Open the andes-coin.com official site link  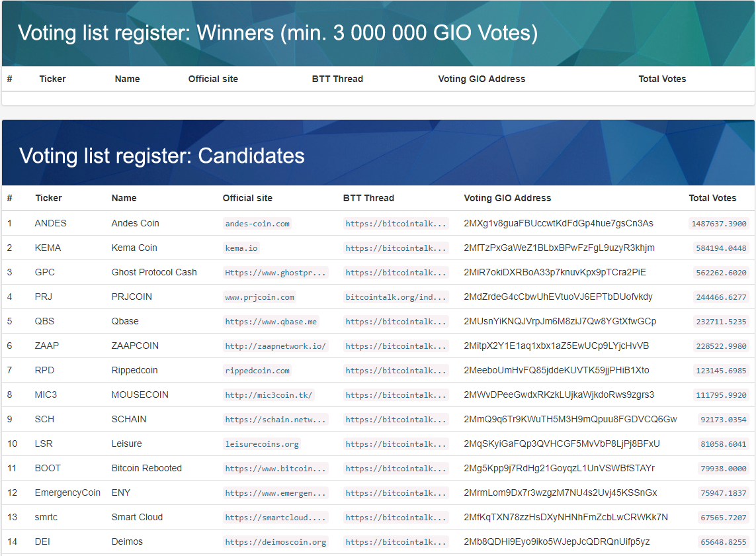coord(257,224)
